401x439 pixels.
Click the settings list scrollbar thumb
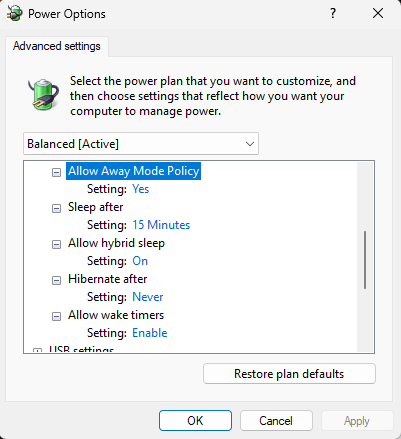(x=365, y=260)
